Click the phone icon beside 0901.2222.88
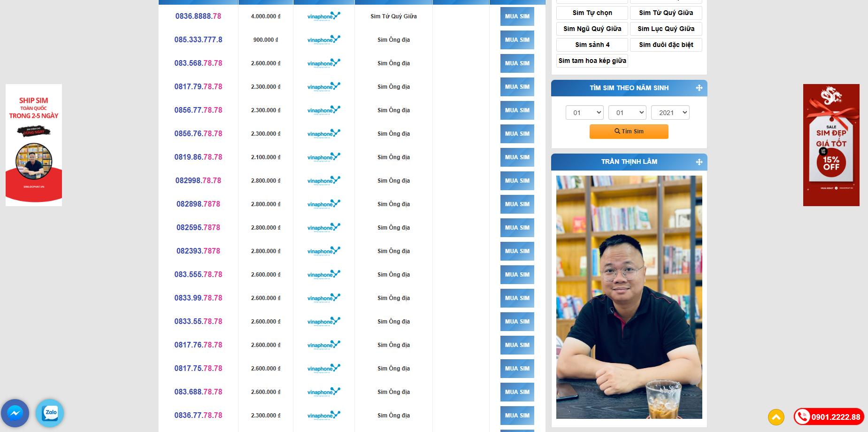The height and width of the screenshot is (432, 868). (803, 417)
